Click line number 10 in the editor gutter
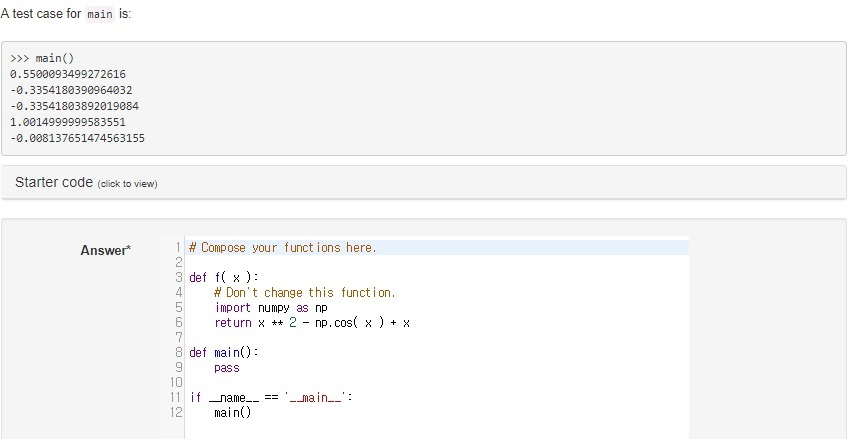 (x=176, y=382)
